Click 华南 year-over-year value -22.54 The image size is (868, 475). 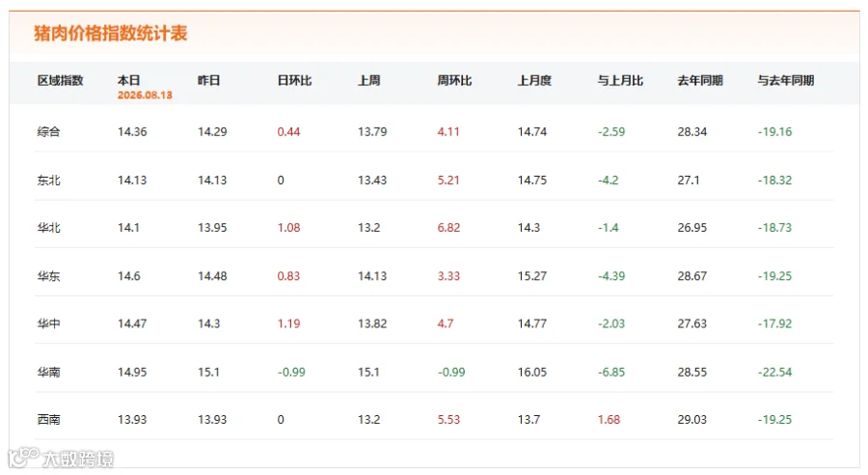click(775, 372)
